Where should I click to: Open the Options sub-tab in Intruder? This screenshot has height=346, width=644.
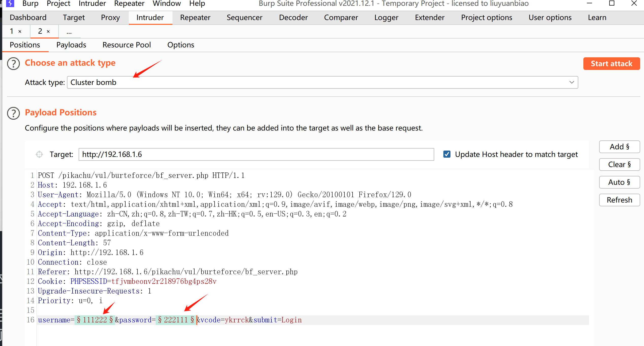pyautogui.click(x=181, y=45)
